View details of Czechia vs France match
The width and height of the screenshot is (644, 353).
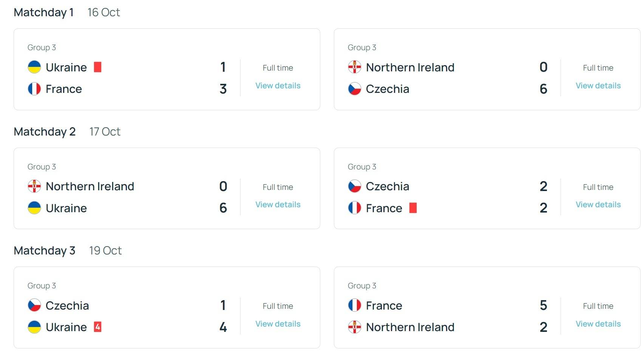coord(598,205)
